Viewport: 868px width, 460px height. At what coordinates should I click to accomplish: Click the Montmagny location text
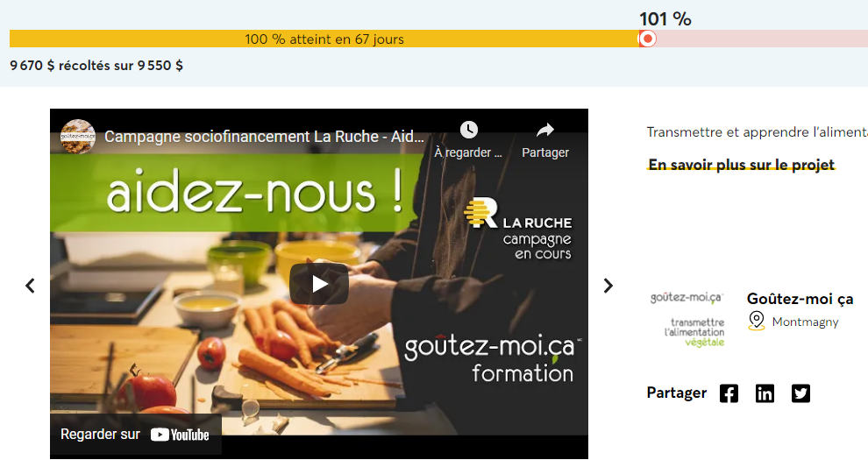pyautogui.click(x=805, y=322)
